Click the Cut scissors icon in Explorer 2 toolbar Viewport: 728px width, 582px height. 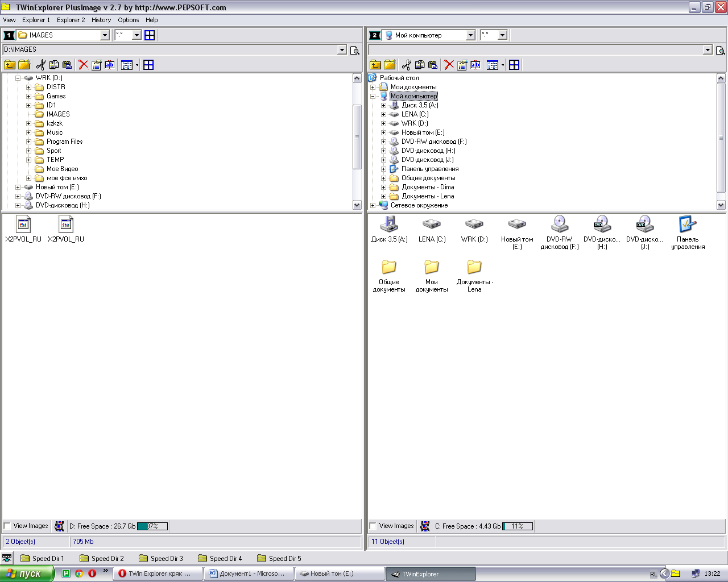click(x=406, y=65)
